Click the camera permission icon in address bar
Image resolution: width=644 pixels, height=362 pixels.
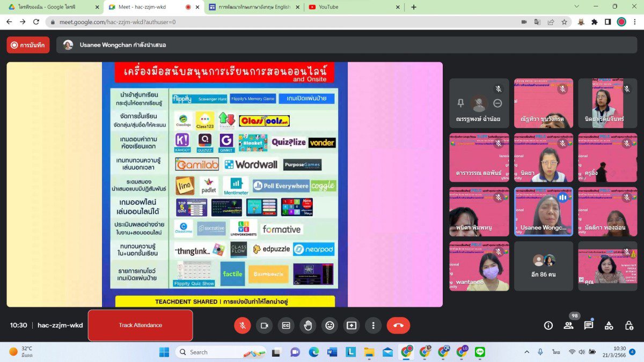(524, 22)
